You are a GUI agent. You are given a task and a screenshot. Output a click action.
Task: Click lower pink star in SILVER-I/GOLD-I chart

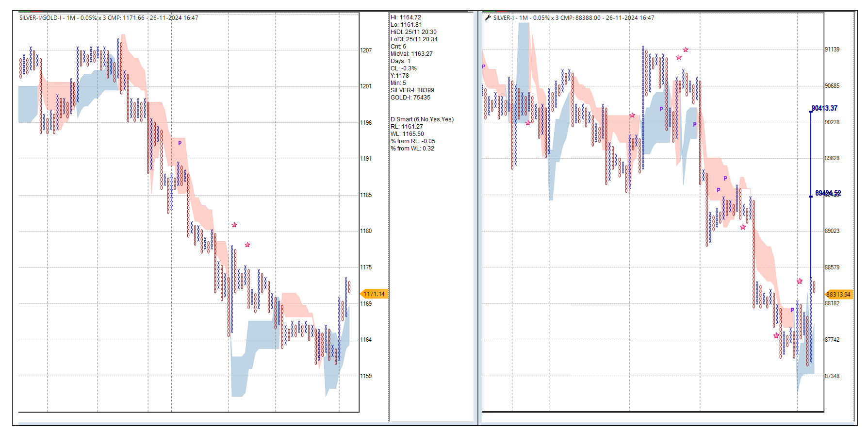click(247, 245)
